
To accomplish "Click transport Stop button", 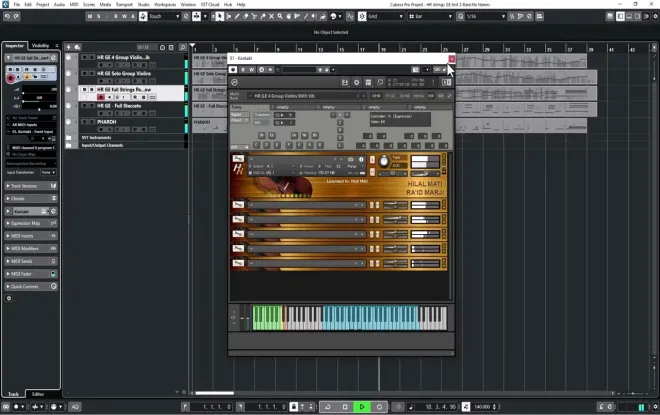I will click(345, 407).
